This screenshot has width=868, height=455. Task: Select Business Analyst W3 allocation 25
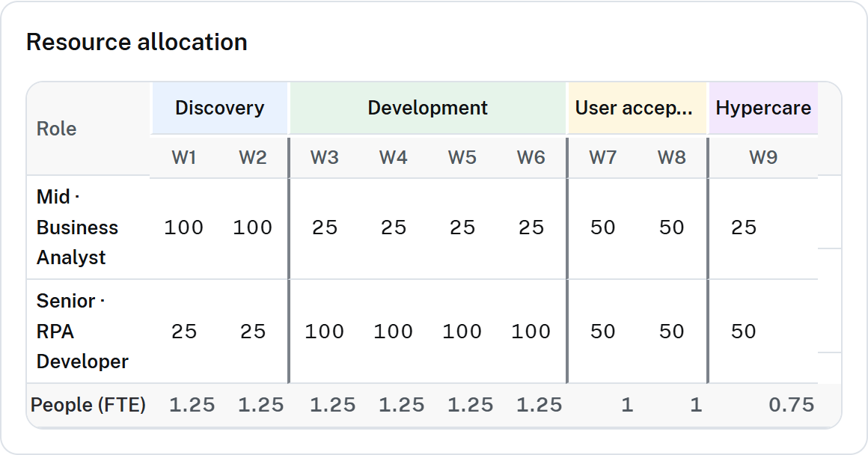325,227
